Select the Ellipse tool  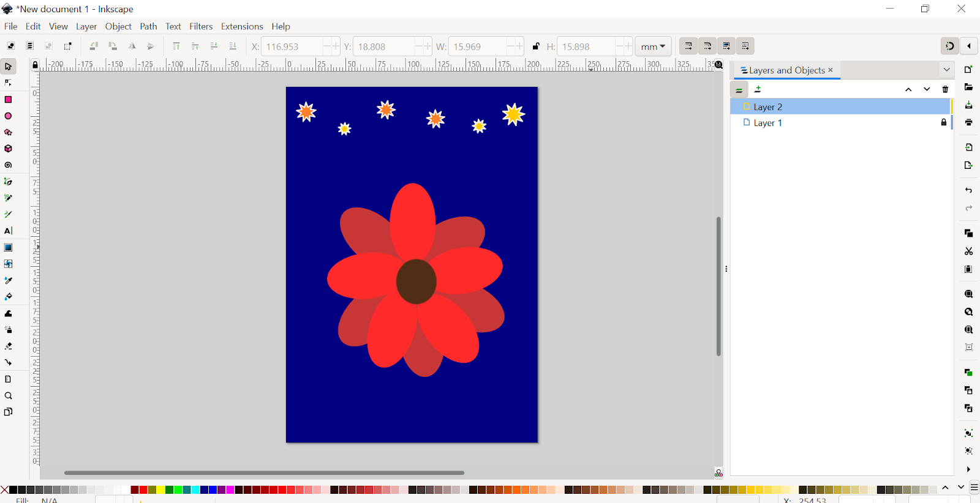(9, 116)
